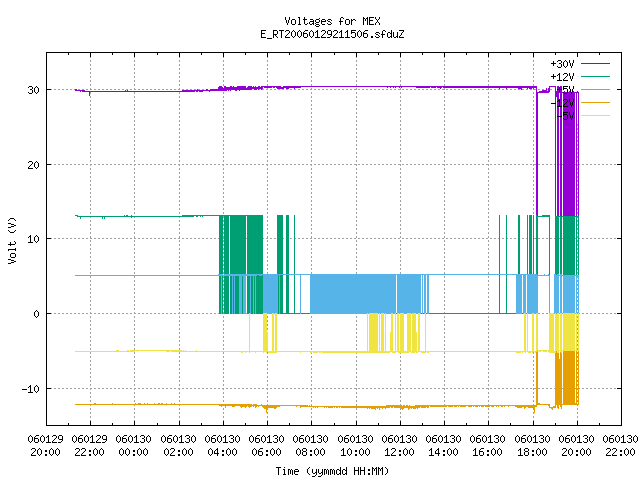Click the 08:00 x-axis tick label
Screen dimensions: 640x480
pyautogui.click(x=311, y=446)
